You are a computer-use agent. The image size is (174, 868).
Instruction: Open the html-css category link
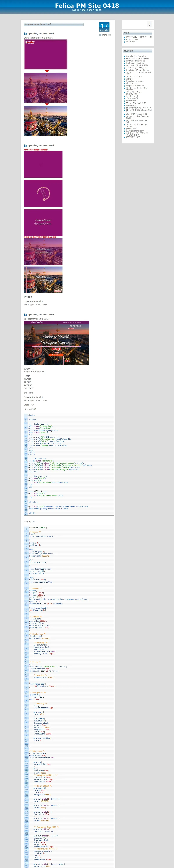click(106, 35)
